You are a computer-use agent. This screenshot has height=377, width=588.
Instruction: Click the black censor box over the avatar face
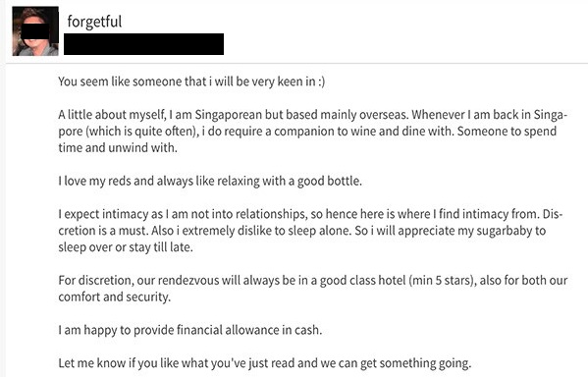click(35, 31)
